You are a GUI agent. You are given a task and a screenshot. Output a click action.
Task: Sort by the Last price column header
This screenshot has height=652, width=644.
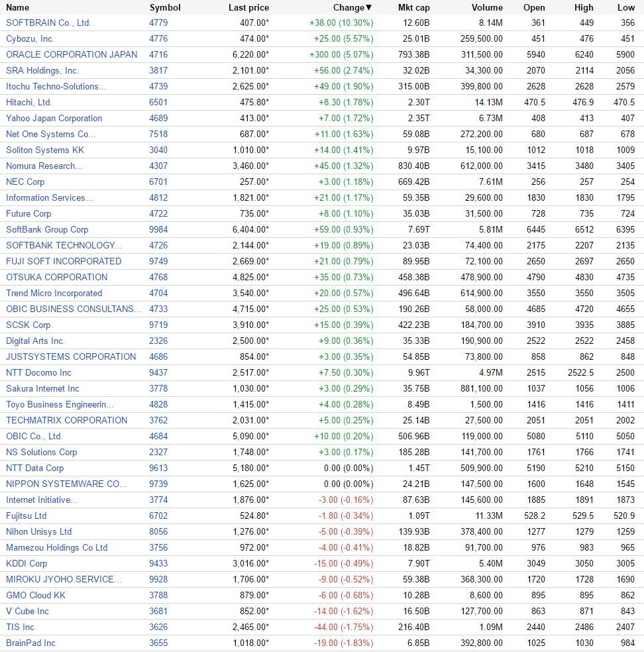pyautogui.click(x=248, y=7)
